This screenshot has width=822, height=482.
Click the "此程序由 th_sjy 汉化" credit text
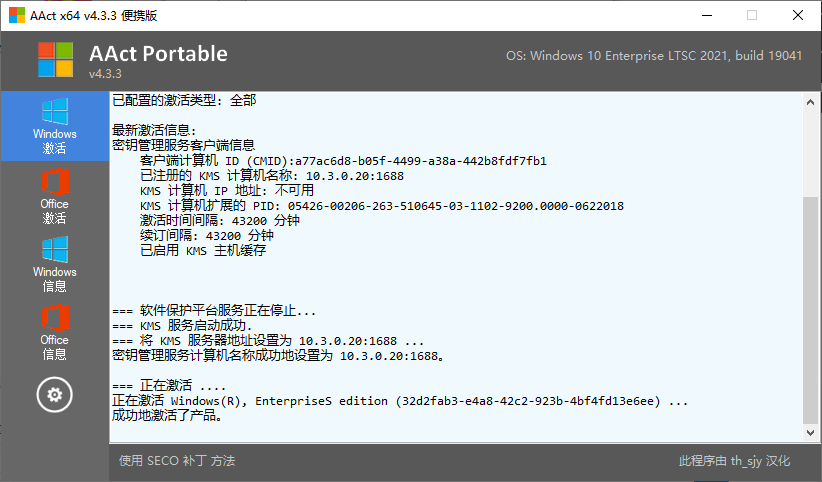click(734, 461)
